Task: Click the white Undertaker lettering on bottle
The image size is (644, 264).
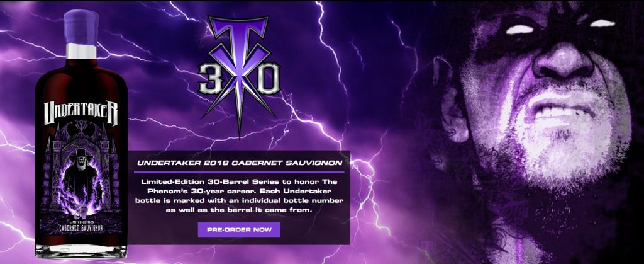Action: tap(81, 113)
